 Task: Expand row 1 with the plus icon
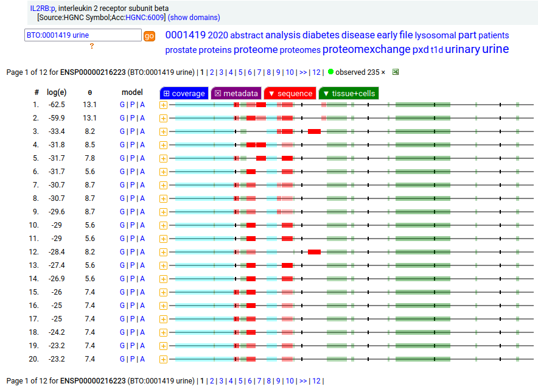pyautogui.click(x=163, y=105)
